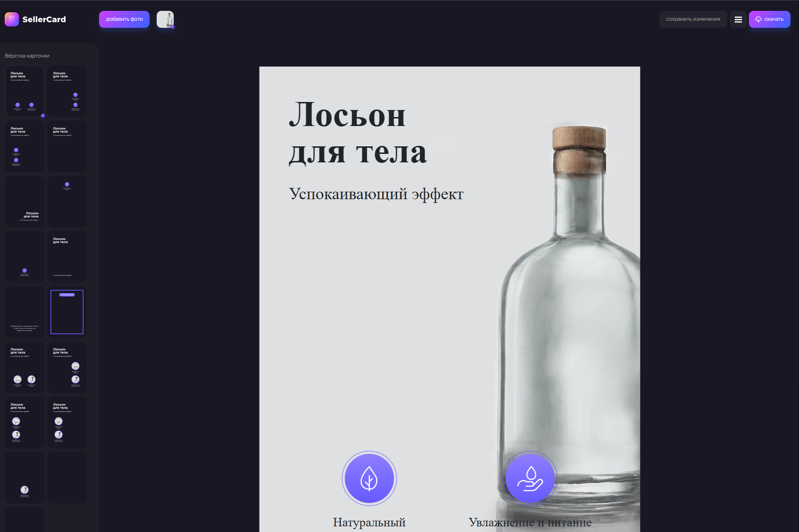Choose layout with two photo circles side by side
The width and height of the screenshot is (799, 532).
(25, 367)
